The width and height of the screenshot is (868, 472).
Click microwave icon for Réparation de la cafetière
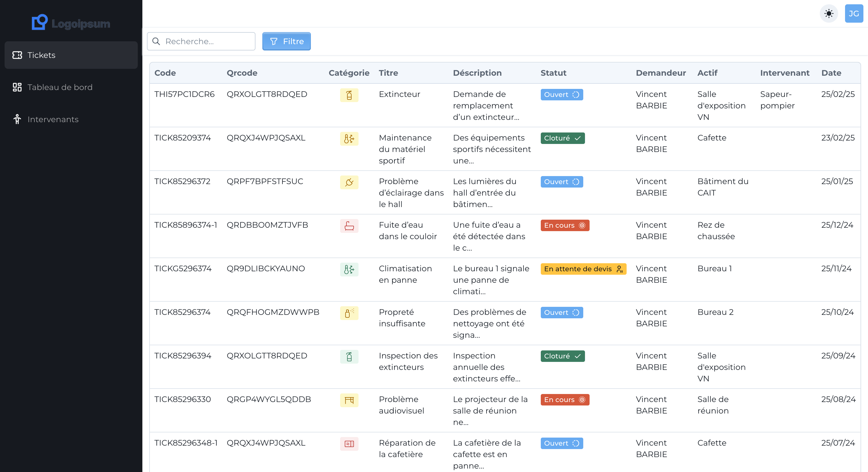(349, 444)
